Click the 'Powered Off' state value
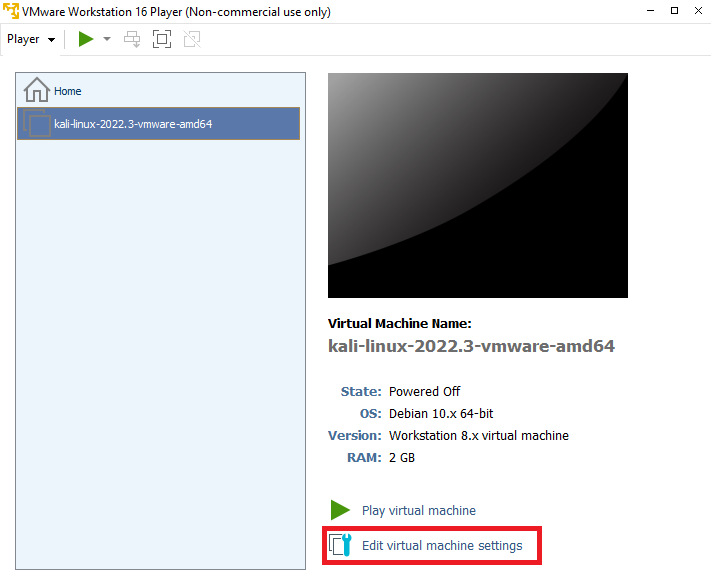Image resolution: width=711 pixels, height=579 pixels. [424, 391]
